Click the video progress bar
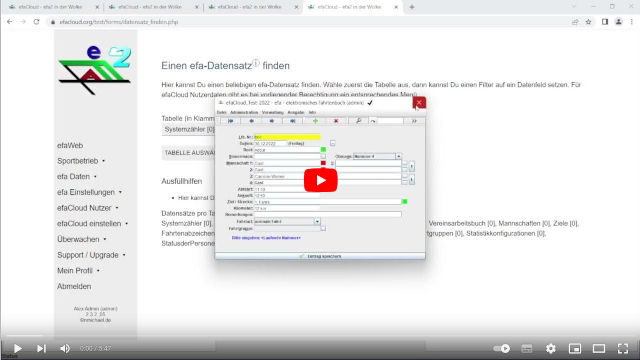This screenshot has height=360, width=640. point(320,336)
